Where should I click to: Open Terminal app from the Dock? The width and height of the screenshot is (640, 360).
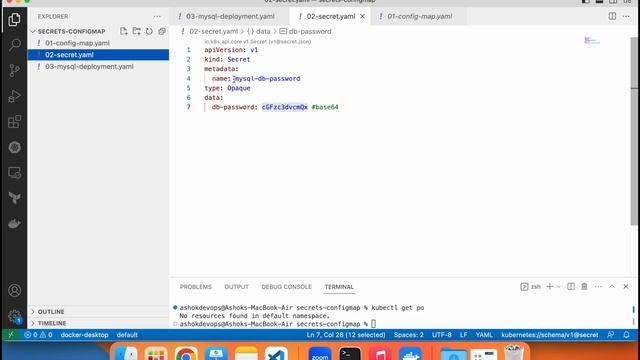tap(350, 353)
